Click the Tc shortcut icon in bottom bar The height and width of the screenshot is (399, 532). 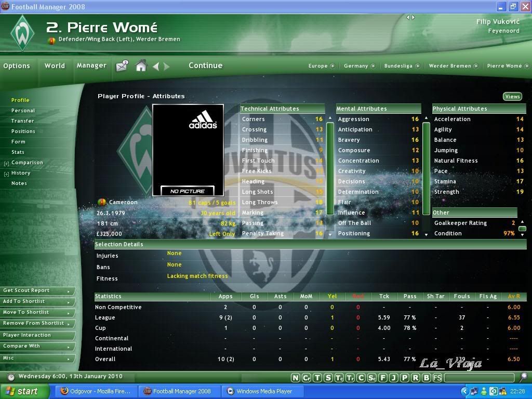point(339,378)
